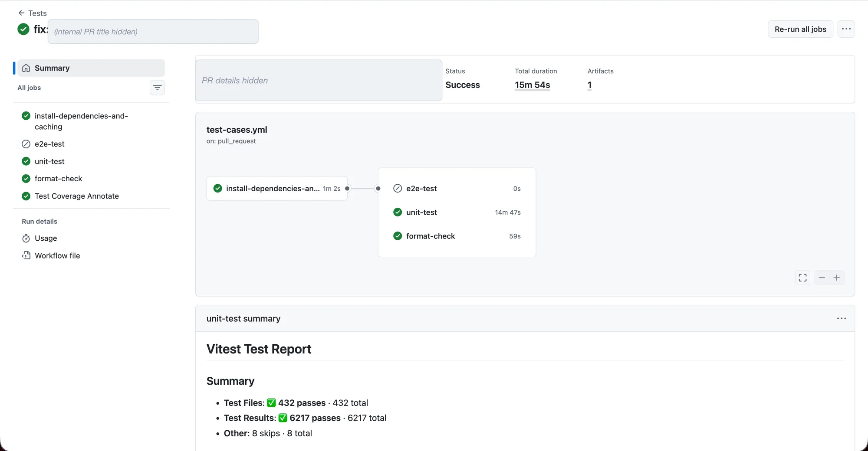
Task: Click skipped icon beside sidebar e2e-test
Action: click(x=26, y=144)
